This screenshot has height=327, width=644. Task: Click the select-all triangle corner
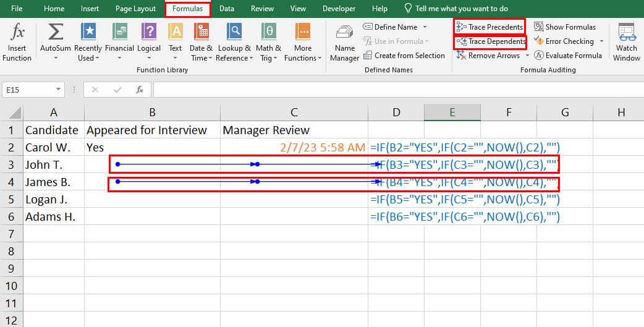(x=15, y=113)
